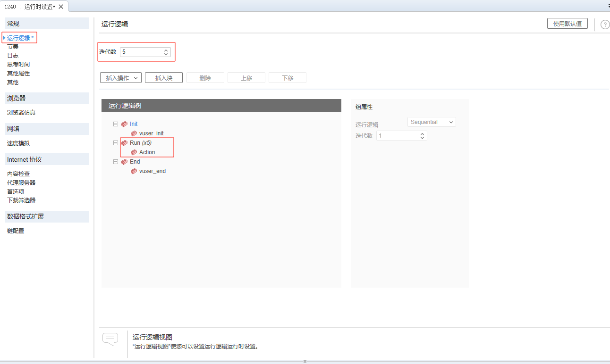Click the vuser_init action icon

(x=134, y=133)
